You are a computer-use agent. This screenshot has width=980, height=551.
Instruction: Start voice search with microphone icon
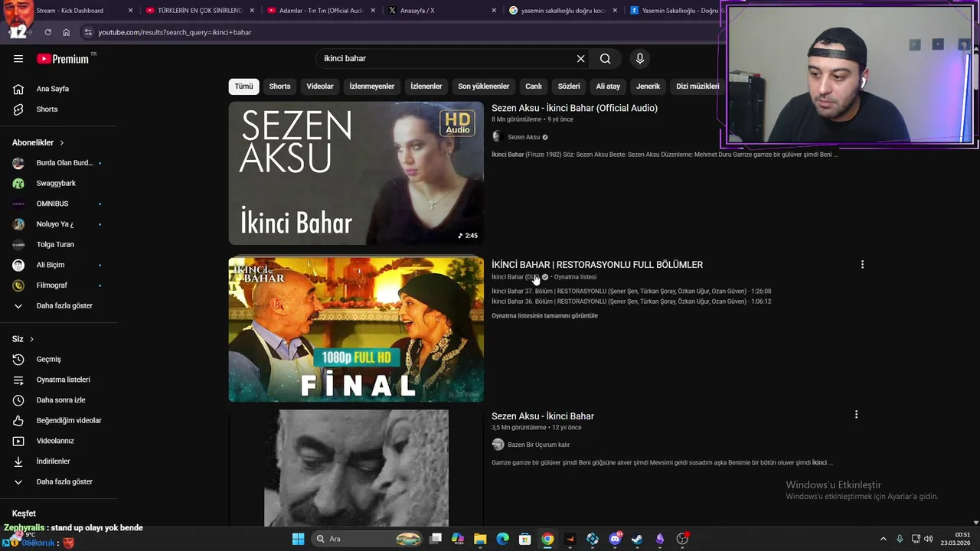tap(640, 59)
